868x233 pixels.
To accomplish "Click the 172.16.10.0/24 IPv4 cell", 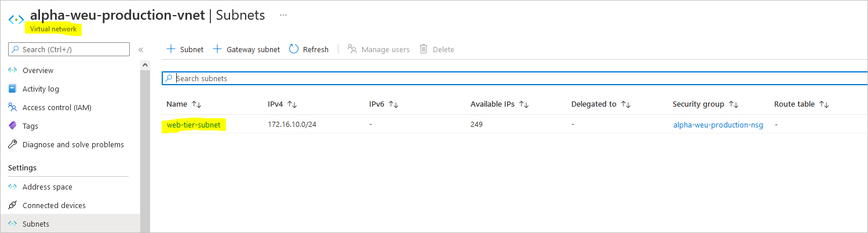I will point(292,125).
